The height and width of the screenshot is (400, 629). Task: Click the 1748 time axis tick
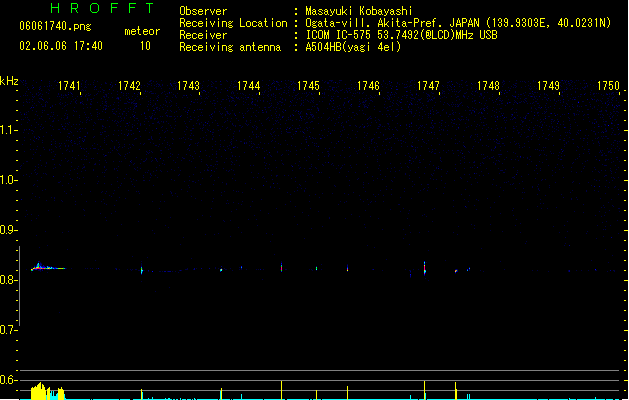pyautogui.click(x=488, y=86)
